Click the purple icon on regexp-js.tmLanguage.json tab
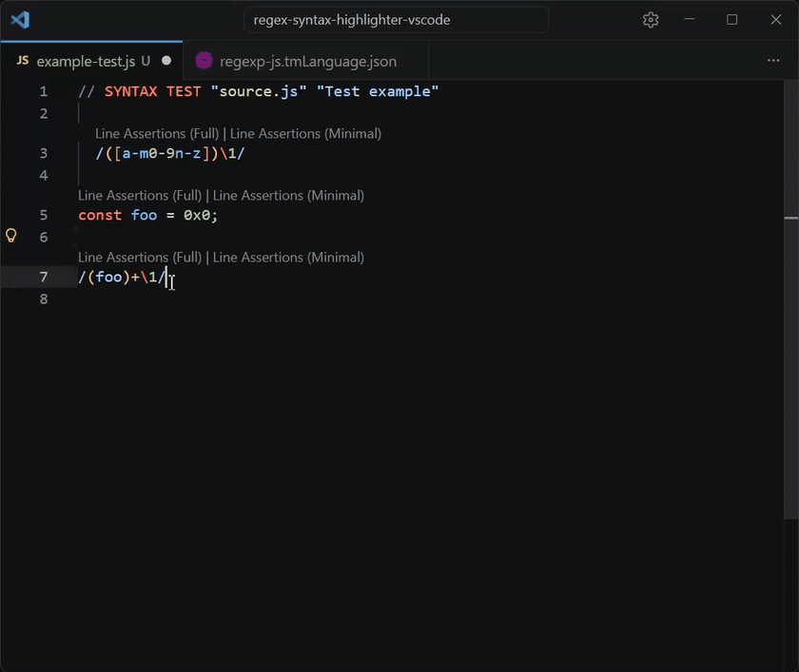Viewport: 799px width, 672px height. (x=204, y=61)
